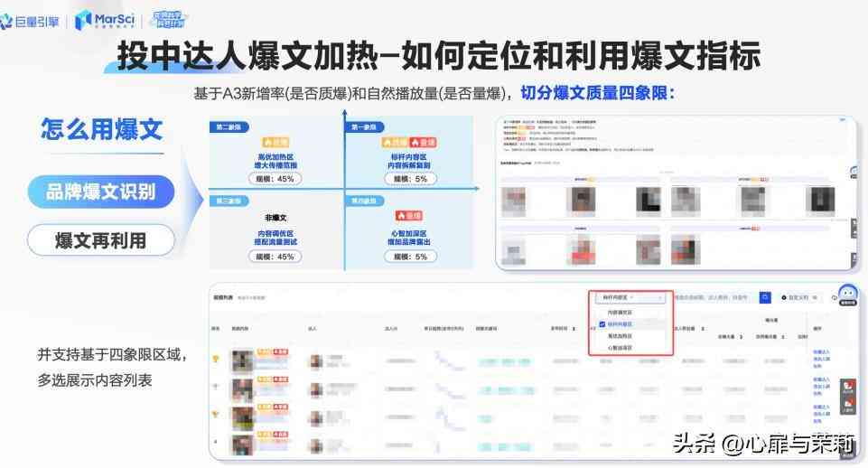Click the 非爆文 heading in third quadrant

(275, 218)
